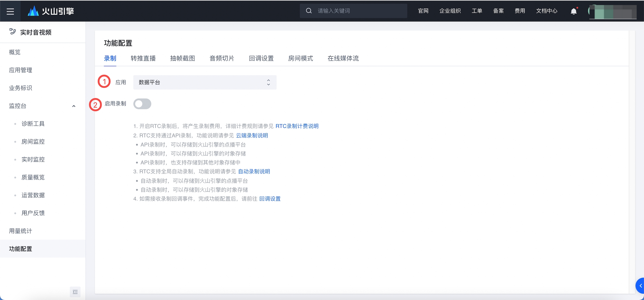This screenshot has height=300, width=644.
Task: Click the Volcano Engine logo
Action: [x=51, y=11]
